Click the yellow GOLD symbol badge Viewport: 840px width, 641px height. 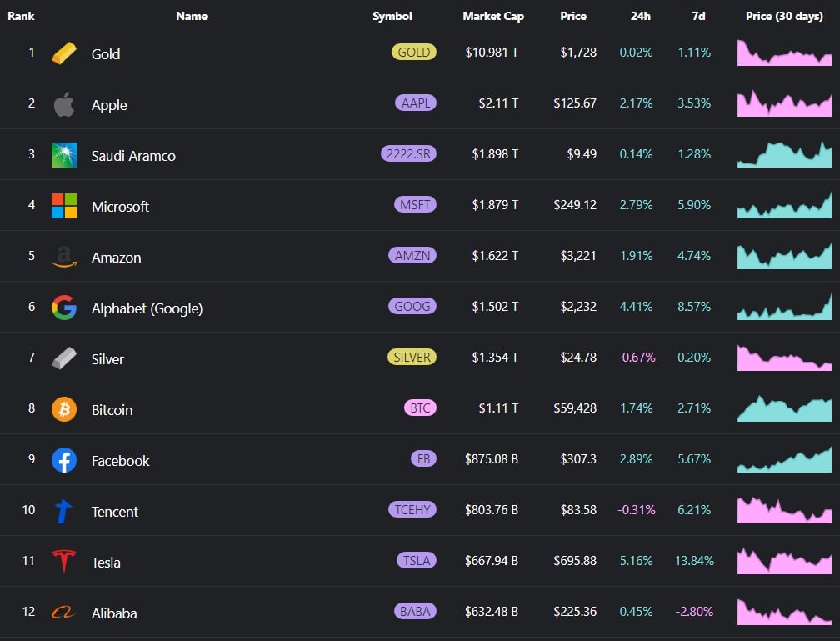(414, 52)
